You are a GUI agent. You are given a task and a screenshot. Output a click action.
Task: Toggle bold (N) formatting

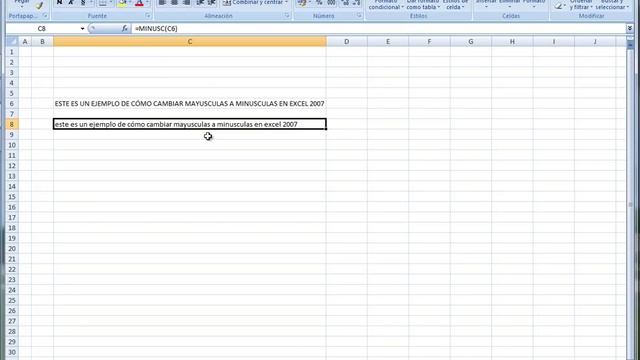click(x=60, y=2)
